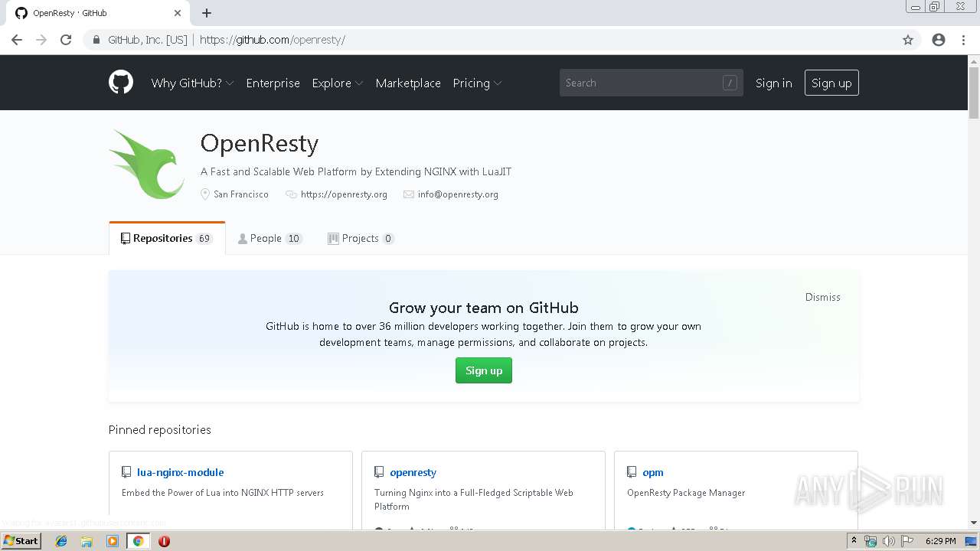The width and height of the screenshot is (980, 551).
Task: Click the page vertical scrollbar thumb
Action: tap(974, 93)
